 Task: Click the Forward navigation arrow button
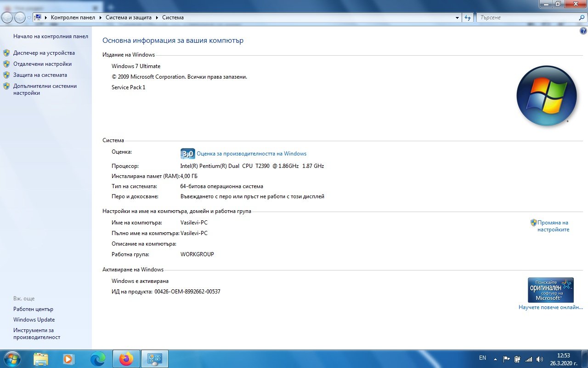point(20,17)
